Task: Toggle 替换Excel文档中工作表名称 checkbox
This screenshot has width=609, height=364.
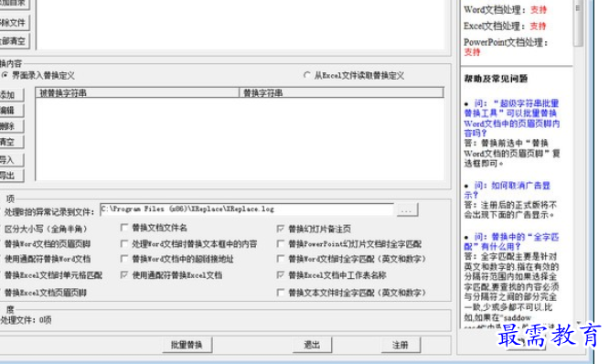Action: tap(281, 275)
